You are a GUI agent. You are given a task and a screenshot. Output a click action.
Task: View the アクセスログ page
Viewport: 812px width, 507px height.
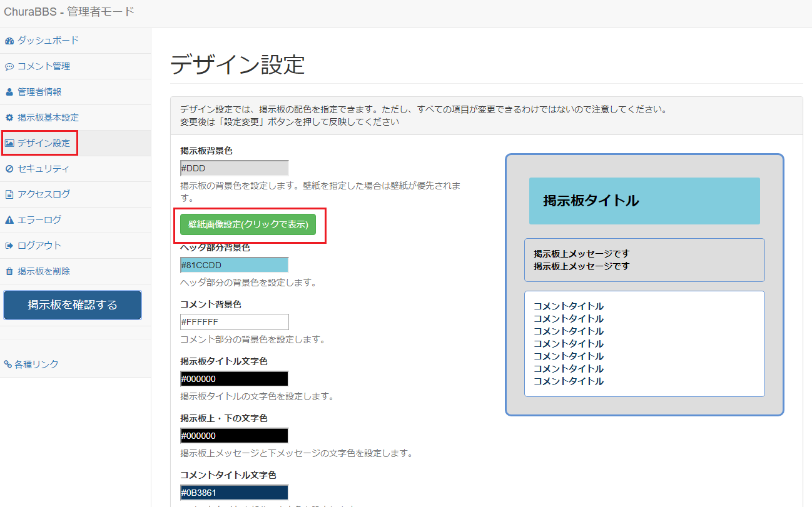[75, 194]
